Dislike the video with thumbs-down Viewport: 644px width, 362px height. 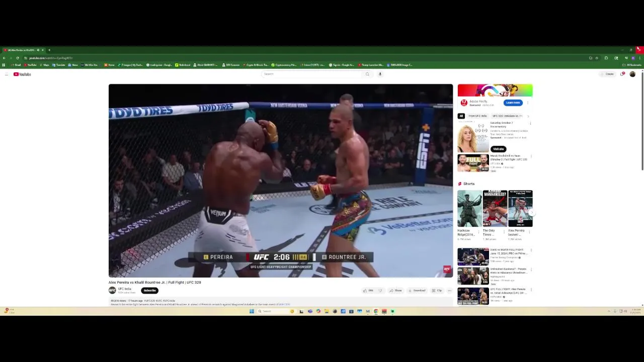pos(380,291)
